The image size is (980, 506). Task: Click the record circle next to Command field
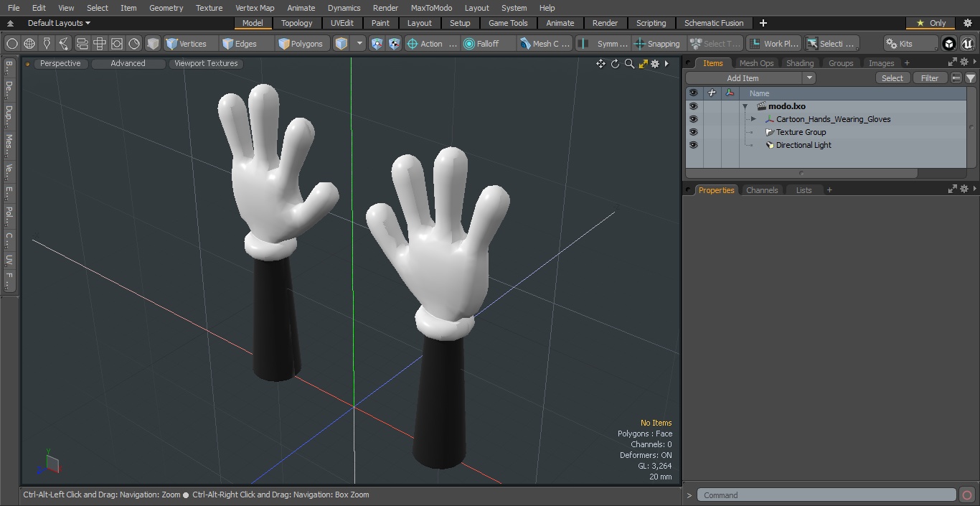coord(966,495)
